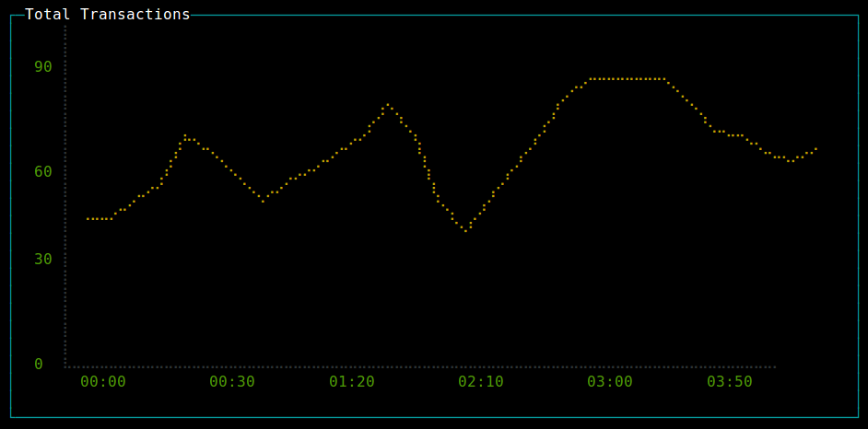Image resolution: width=868 pixels, height=429 pixels.
Task: Click the x-axis label 03:50
Action: [x=730, y=381]
